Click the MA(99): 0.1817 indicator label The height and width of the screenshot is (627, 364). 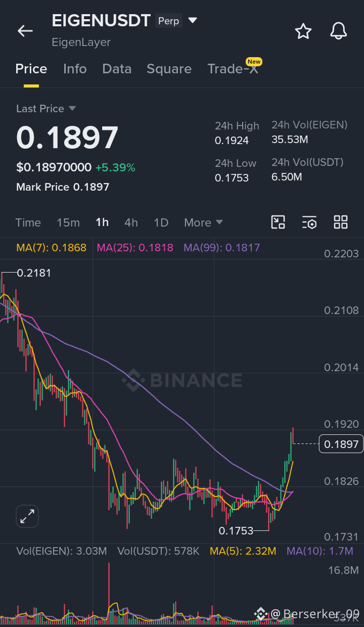[x=221, y=248]
